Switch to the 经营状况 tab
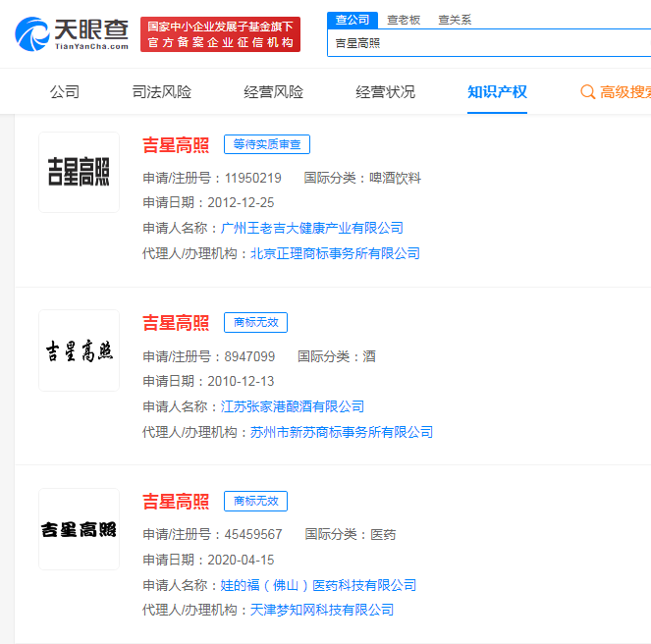Image resolution: width=651 pixels, height=644 pixels. (386, 92)
